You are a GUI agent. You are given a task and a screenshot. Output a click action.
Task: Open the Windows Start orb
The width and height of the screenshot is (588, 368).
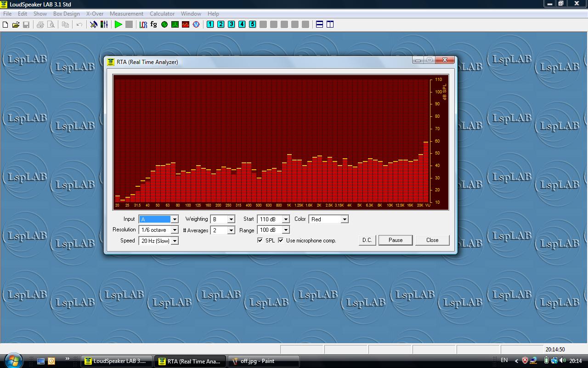click(13, 360)
